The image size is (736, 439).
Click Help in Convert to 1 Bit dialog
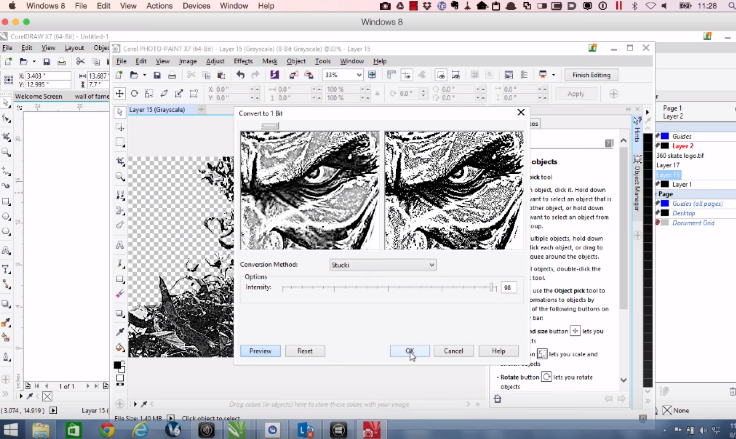pos(498,351)
